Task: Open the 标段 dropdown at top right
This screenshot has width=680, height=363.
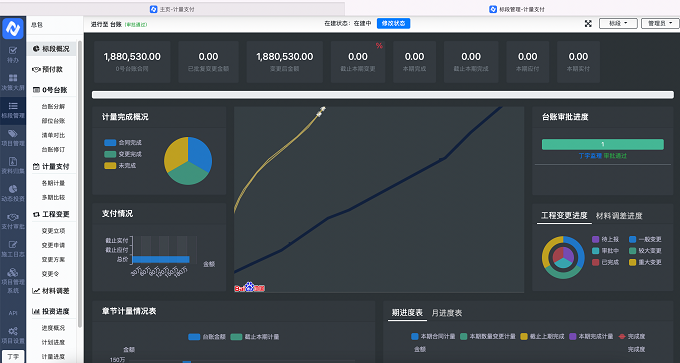Action: tap(618, 23)
